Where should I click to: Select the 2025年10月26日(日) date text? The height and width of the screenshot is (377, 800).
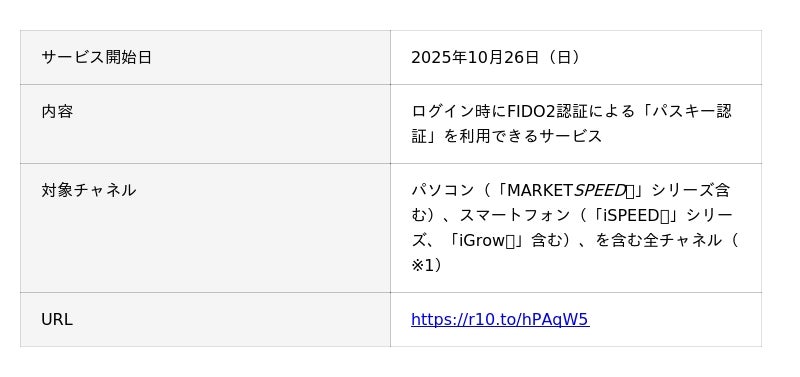495,57
